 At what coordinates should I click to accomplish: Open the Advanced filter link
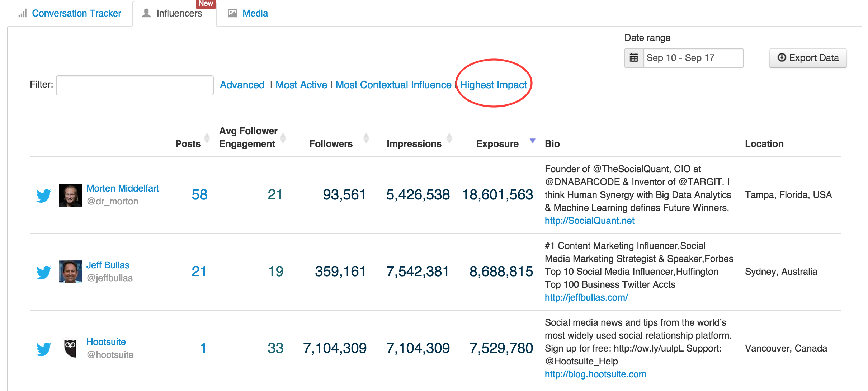[x=242, y=85]
